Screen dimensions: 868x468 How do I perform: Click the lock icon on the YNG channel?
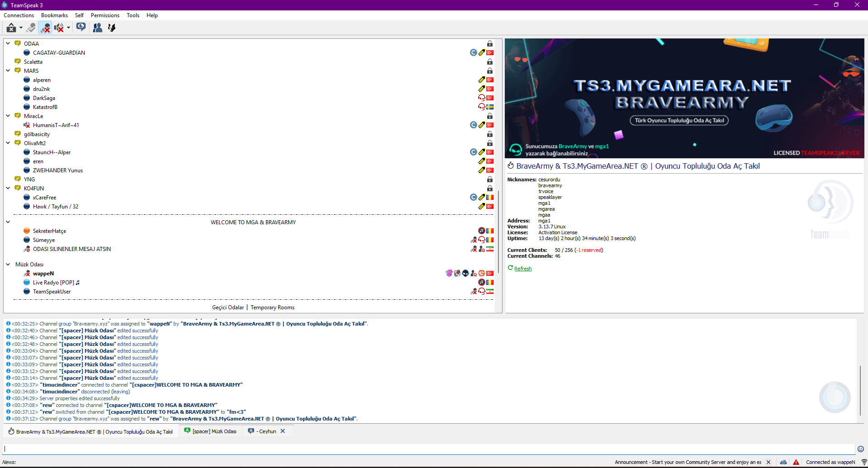click(x=490, y=179)
